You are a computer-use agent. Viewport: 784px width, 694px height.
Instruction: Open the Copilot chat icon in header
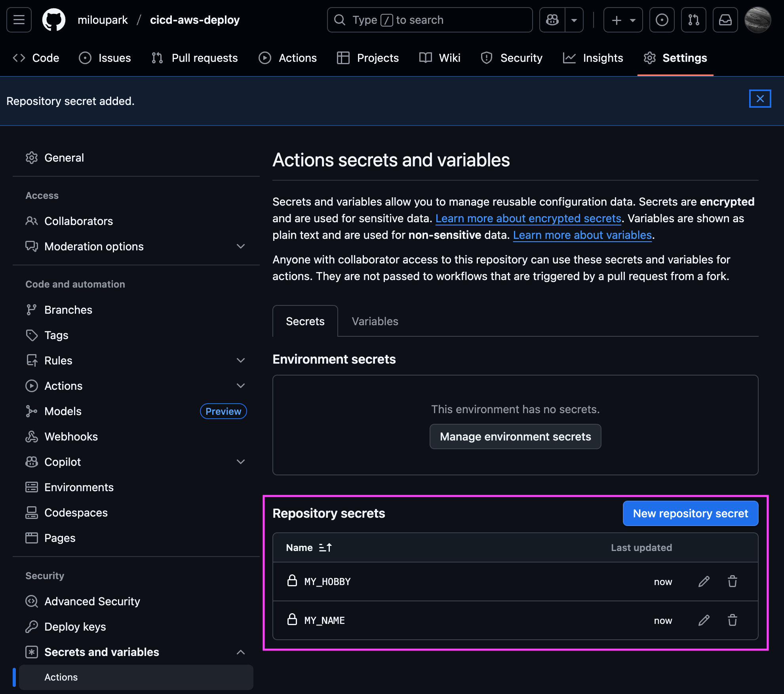(552, 20)
